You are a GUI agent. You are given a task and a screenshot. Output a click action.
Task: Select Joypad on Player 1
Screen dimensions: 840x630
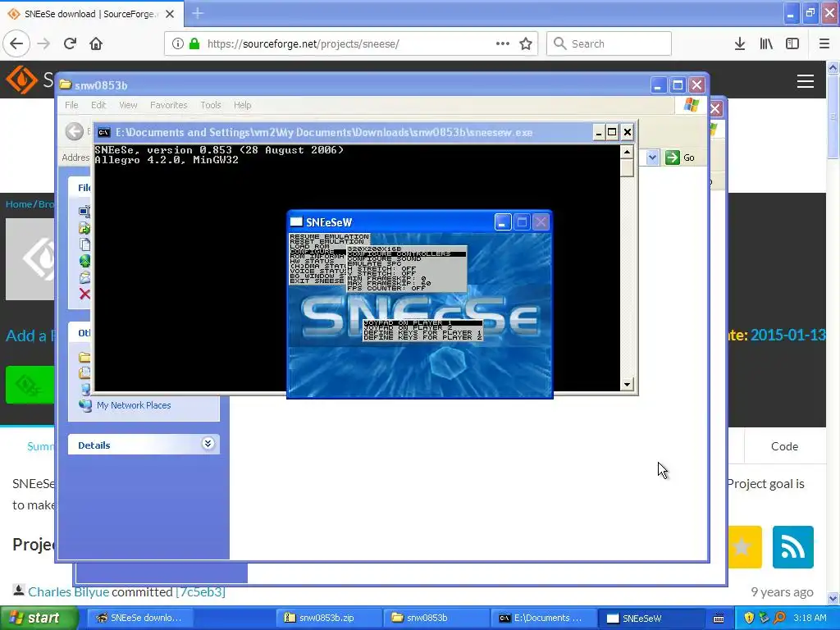[422, 323]
